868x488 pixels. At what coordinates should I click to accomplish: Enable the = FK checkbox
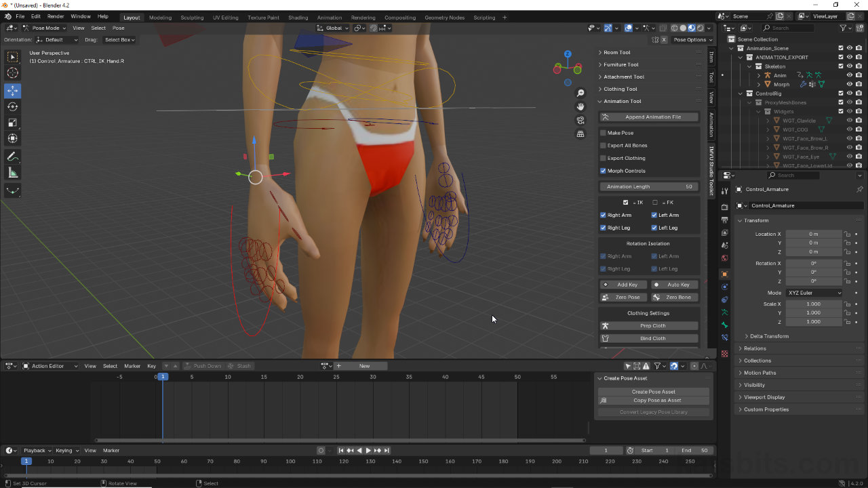click(x=655, y=203)
